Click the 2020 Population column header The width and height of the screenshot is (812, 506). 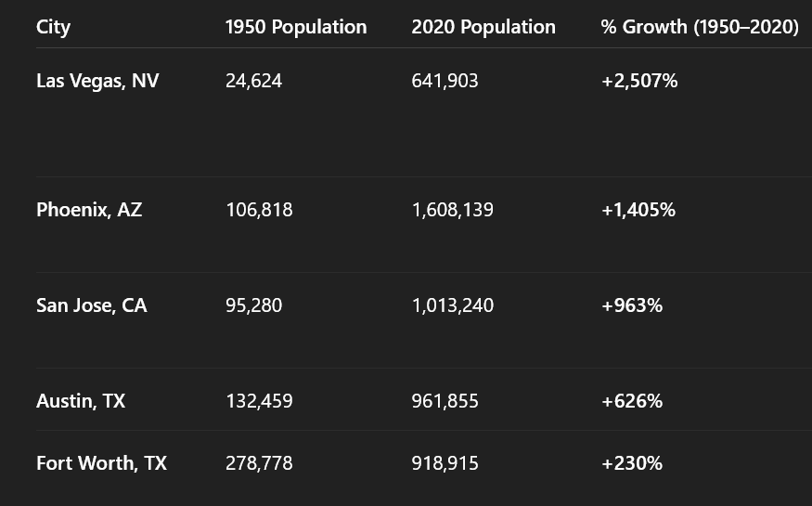(x=483, y=27)
